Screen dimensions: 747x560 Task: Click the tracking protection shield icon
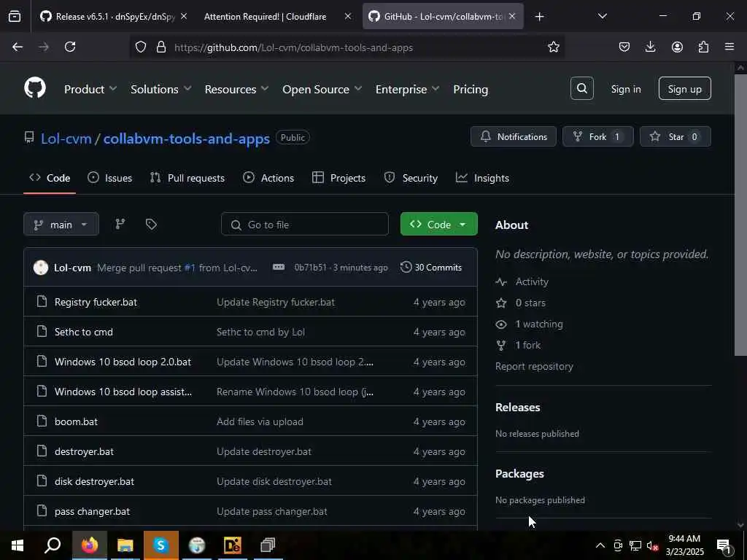[x=141, y=47]
